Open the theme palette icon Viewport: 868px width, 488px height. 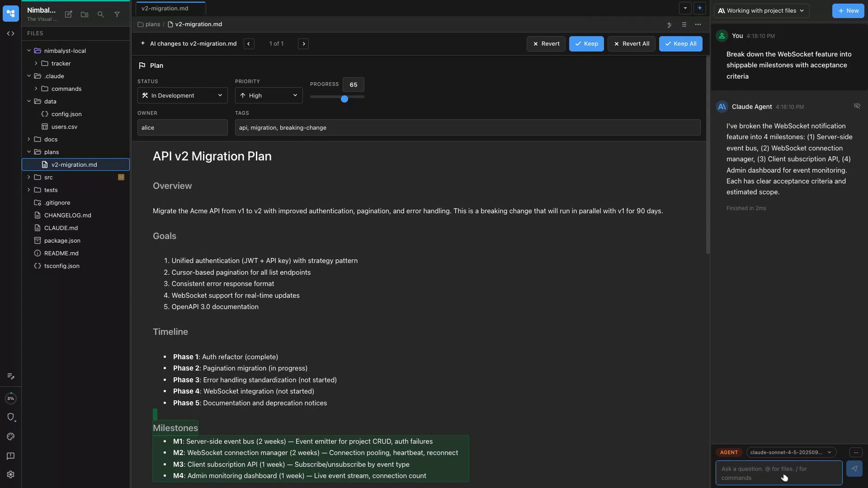coord(10,436)
